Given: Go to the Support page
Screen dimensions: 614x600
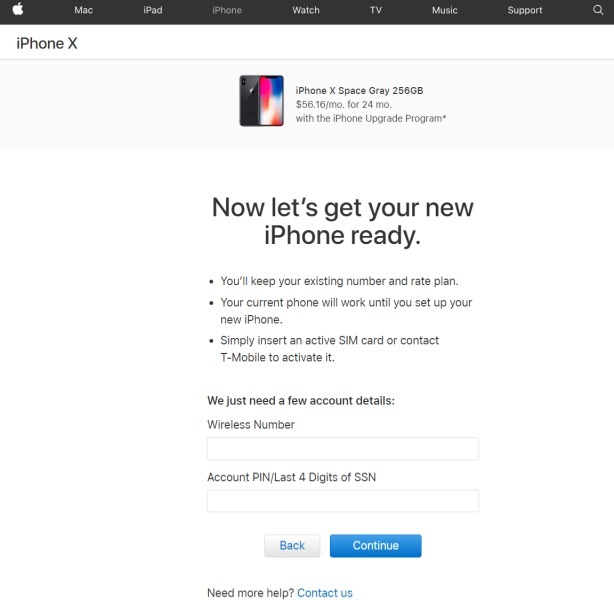Looking at the screenshot, I should point(524,10).
